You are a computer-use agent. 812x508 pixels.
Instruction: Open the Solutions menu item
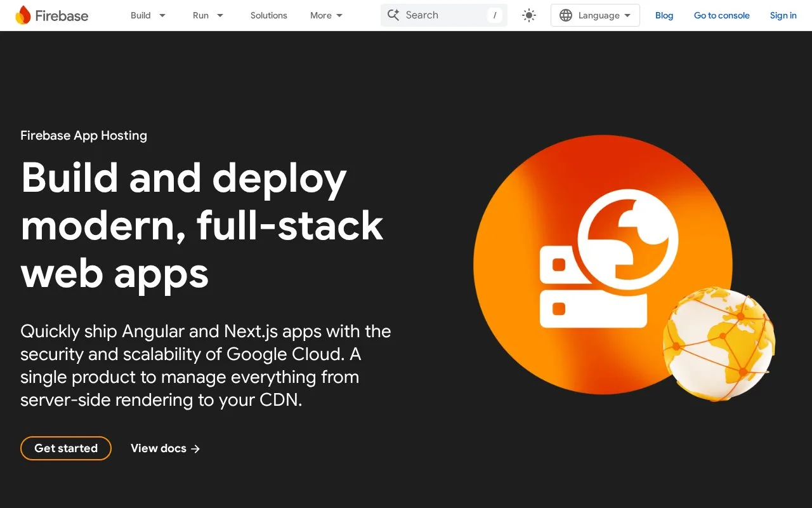click(269, 15)
